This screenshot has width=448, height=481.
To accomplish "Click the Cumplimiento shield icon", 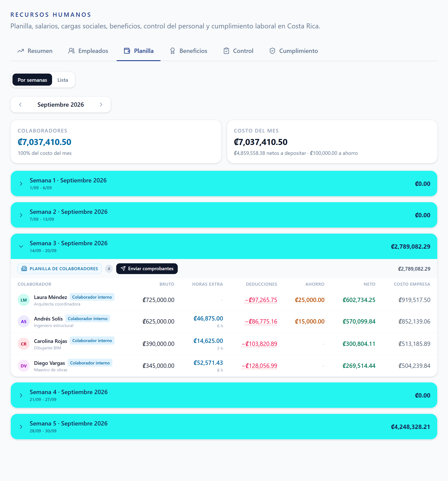I will coord(272,51).
